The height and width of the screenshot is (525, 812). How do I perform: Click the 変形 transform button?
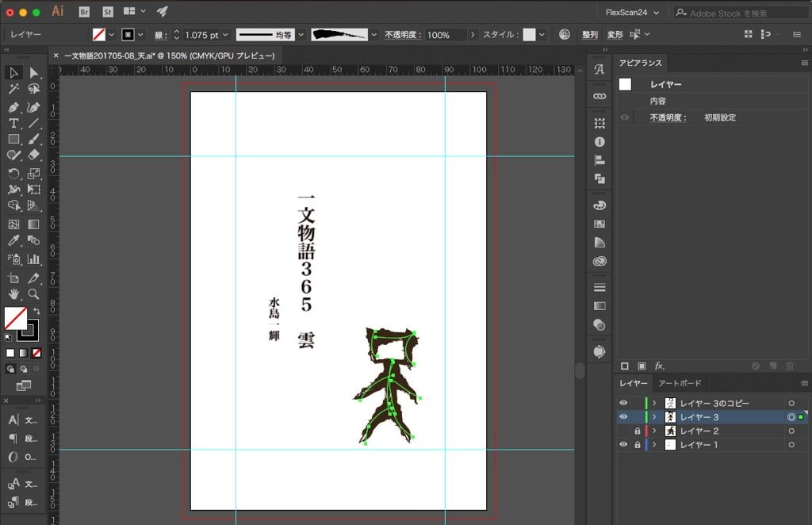pos(615,35)
